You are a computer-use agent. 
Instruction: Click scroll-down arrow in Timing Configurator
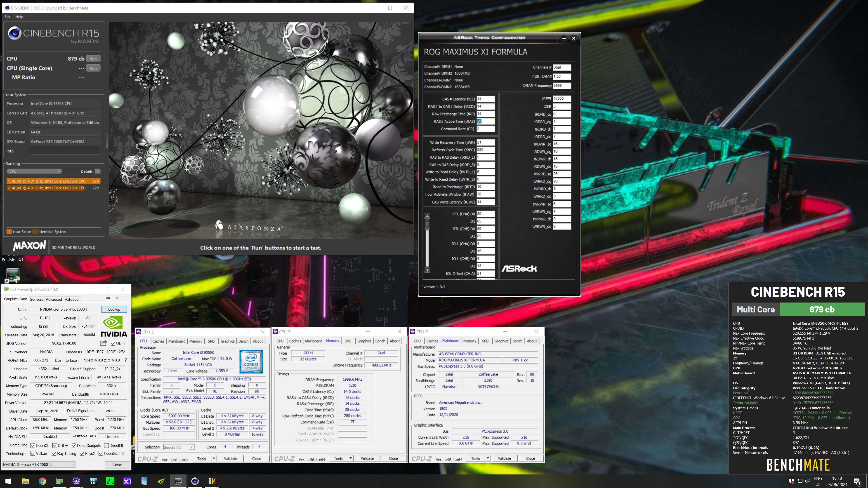(427, 270)
